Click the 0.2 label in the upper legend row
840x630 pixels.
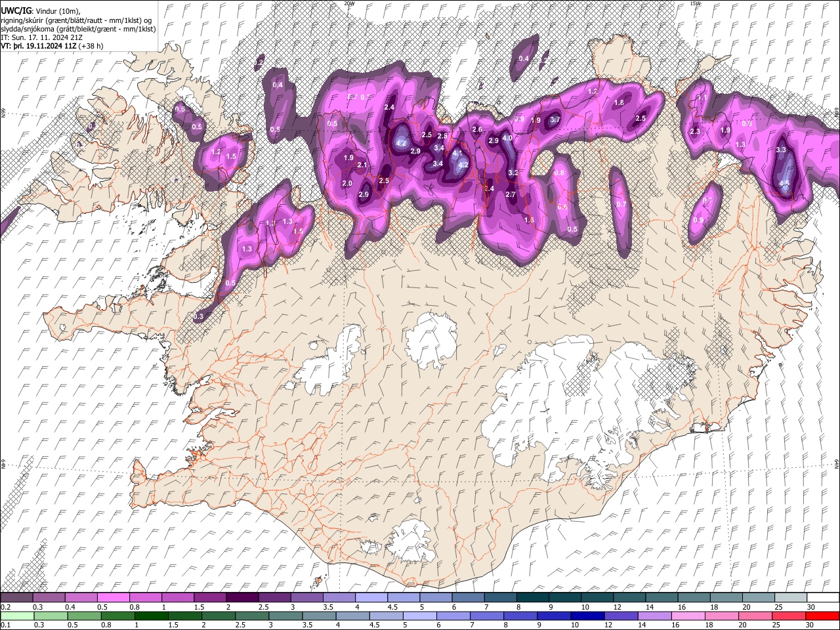click(x=5, y=607)
